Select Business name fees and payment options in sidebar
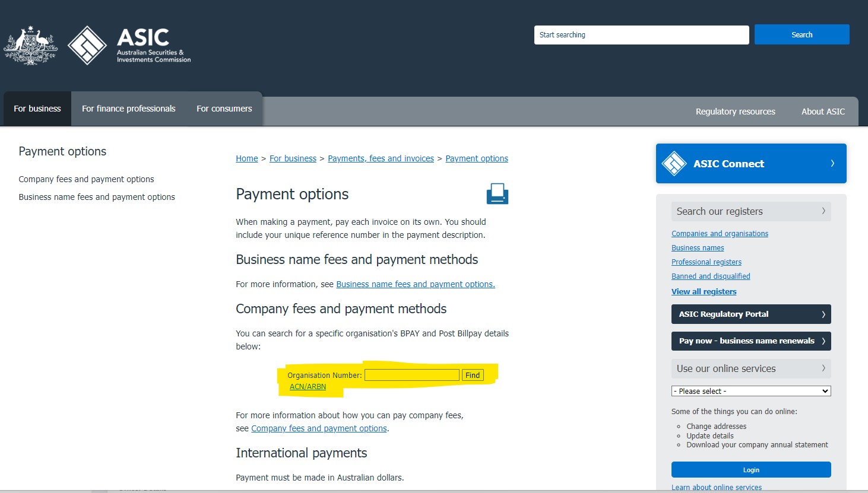Screen dimensions: 868x493 click(97, 197)
